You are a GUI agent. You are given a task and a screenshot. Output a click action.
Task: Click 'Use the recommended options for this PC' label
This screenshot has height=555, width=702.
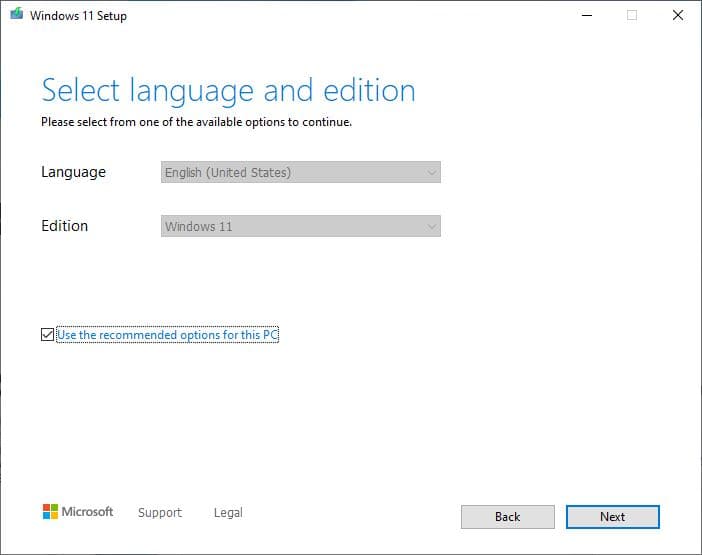point(167,335)
